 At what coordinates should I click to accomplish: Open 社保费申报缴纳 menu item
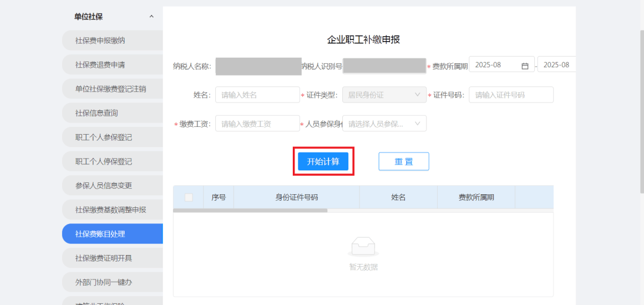(113, 41)
